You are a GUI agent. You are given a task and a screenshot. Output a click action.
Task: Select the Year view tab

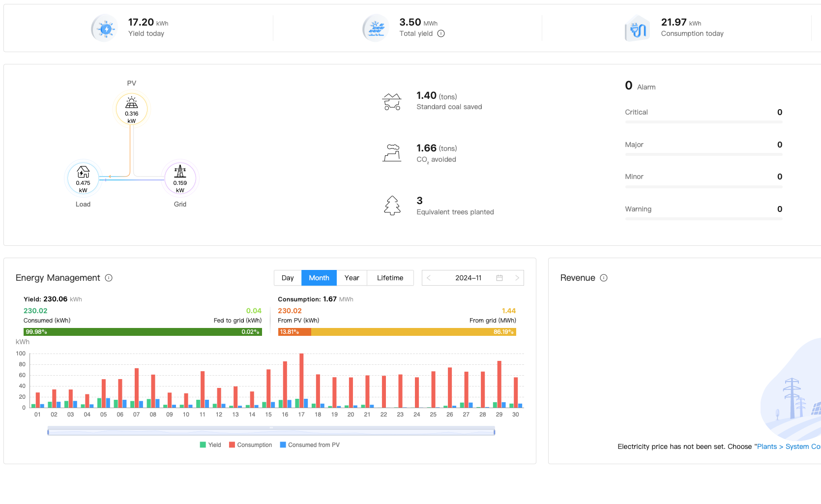pyautogui.click(x=352, y=278)
